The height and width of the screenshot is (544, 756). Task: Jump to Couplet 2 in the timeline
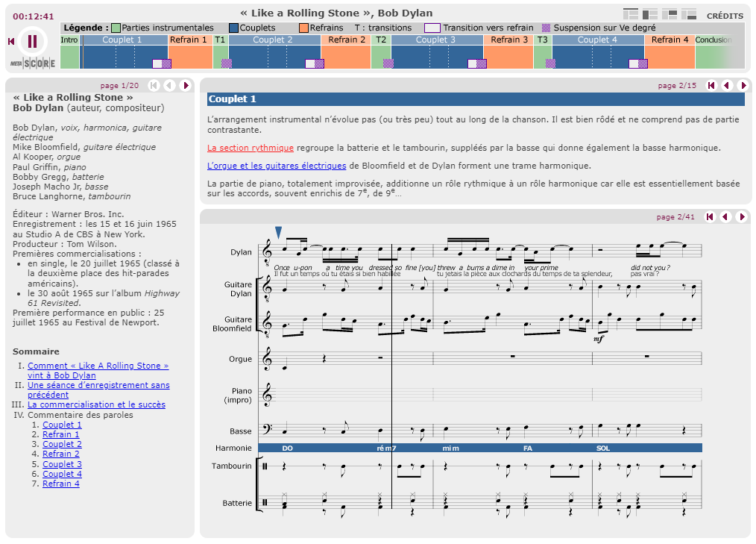274,40
